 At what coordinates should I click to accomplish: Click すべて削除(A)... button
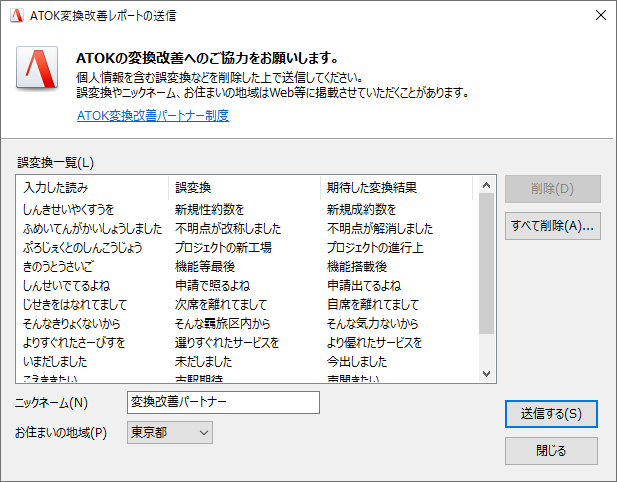coord(552,226)
